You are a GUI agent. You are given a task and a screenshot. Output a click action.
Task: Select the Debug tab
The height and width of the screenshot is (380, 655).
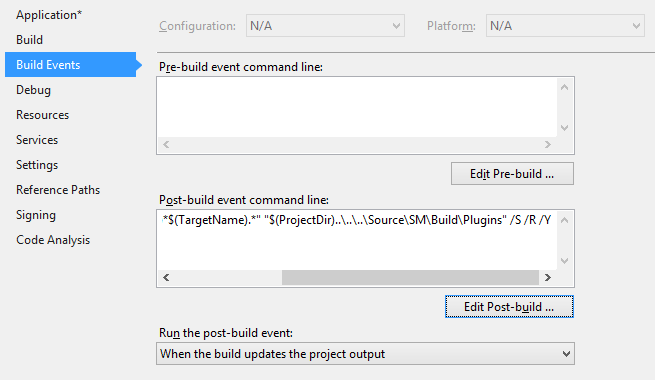pyautogui.click(x=33, y=90)
